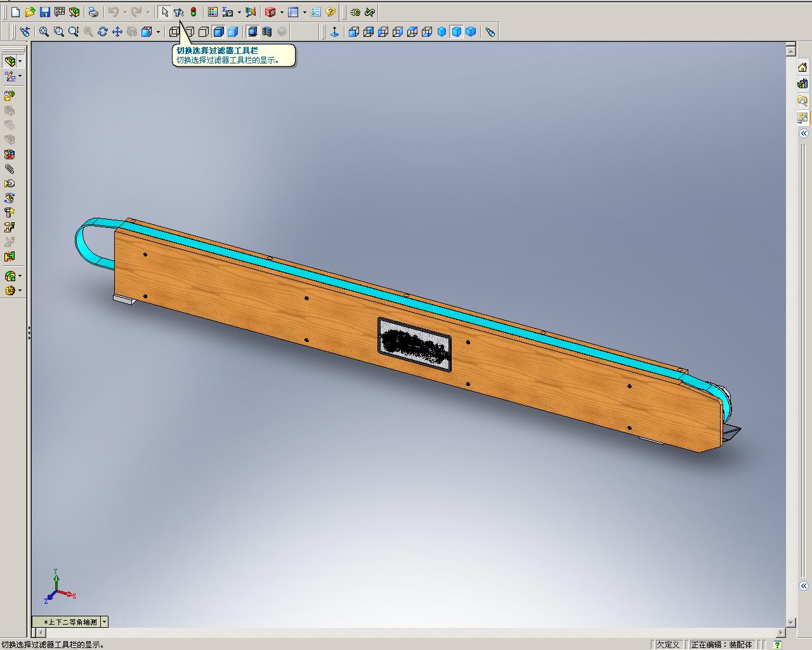
Task: Switch to the Isometric view
Action: click(442, 32)
